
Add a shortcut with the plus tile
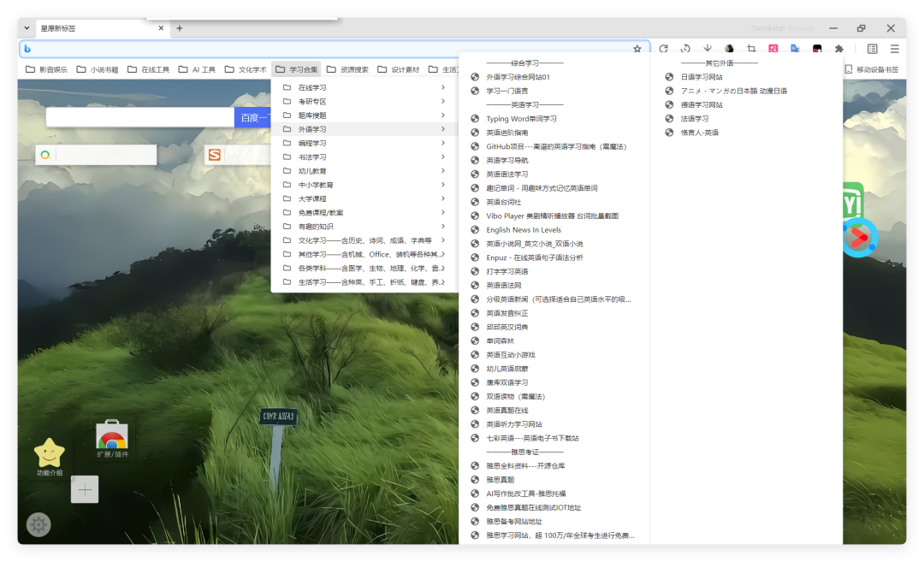click(x=85, y=489)
